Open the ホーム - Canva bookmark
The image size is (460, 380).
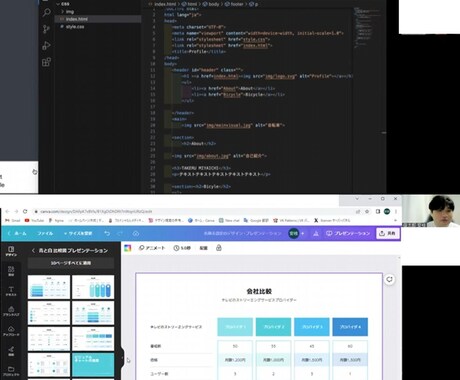click(201, 220)
